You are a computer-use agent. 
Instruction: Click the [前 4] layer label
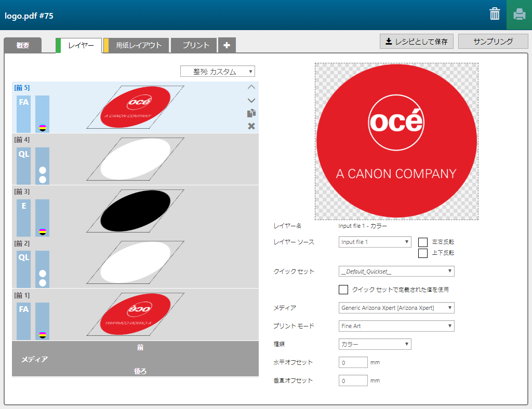click(22, 140)
